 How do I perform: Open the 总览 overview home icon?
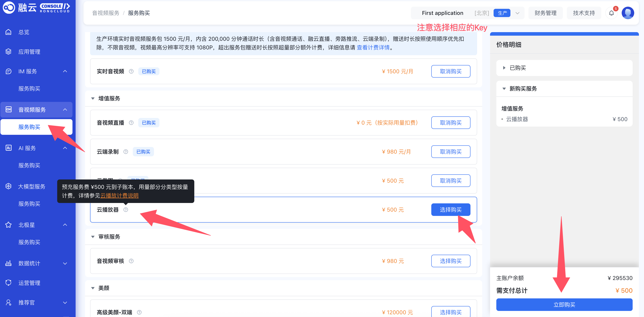tap(8, 32)
